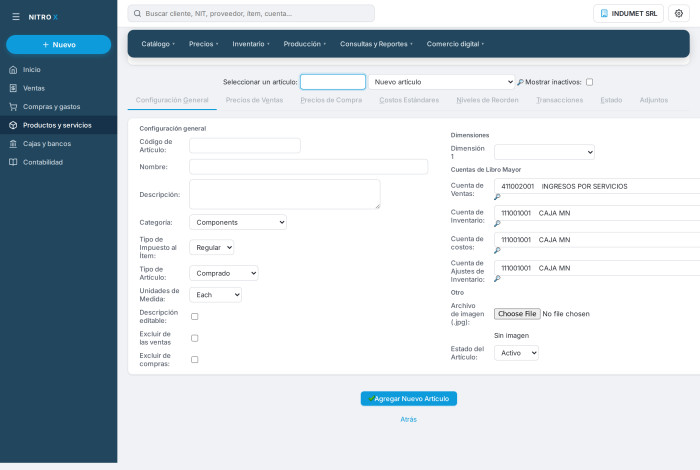The height and width of the screenshot is (470, 700).
Task: Switch to Costos Estándares tab
Action: pyautogui.click(x=409, y=100)
